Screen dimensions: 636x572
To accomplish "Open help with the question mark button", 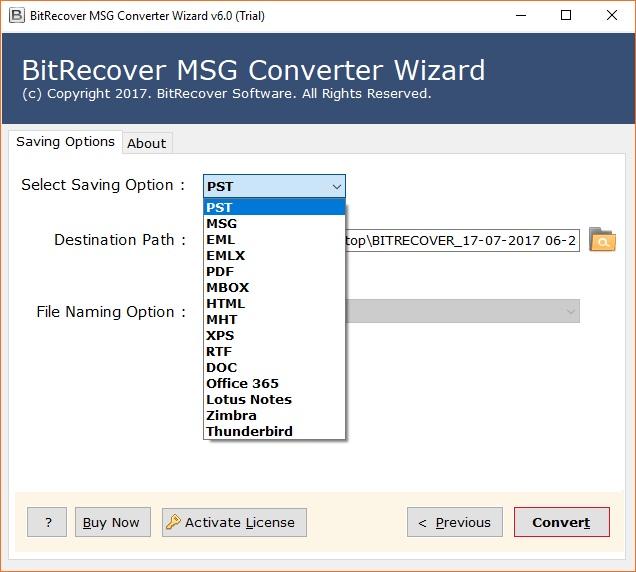I will click(47, 522).
